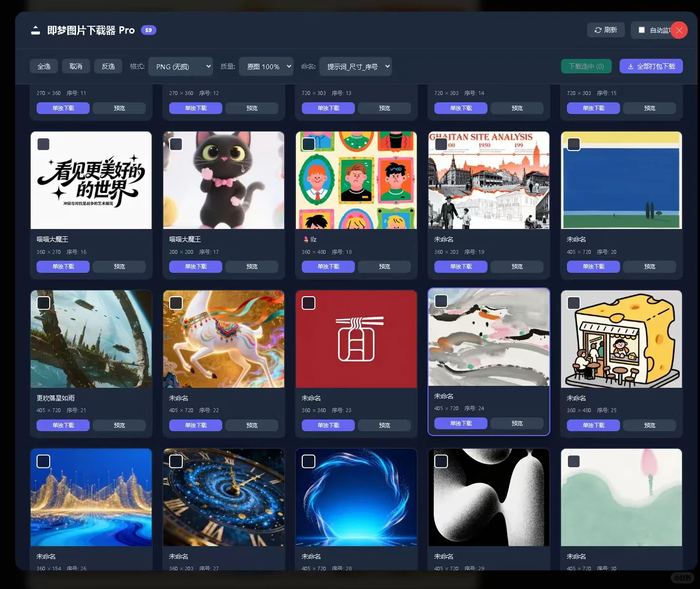Click the 59 count badge in header
Image resolution: width=700 pixels, height=589 pixels.
coord(148,30)
